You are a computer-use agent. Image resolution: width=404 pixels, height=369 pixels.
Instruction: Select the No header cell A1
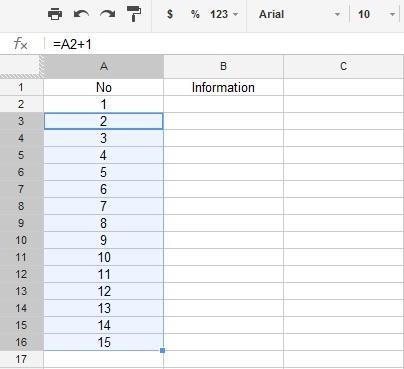pos(104,87)
